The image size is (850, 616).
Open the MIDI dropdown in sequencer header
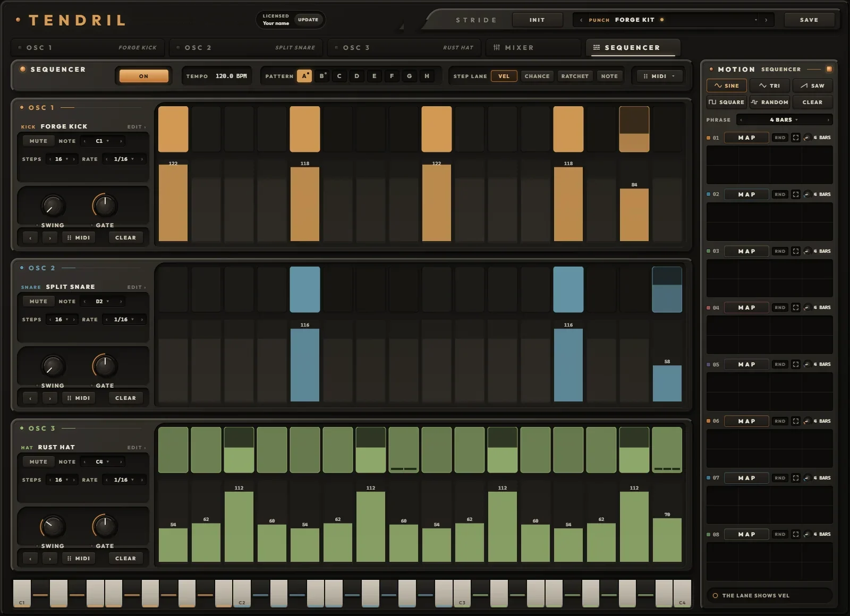[659, 76]
